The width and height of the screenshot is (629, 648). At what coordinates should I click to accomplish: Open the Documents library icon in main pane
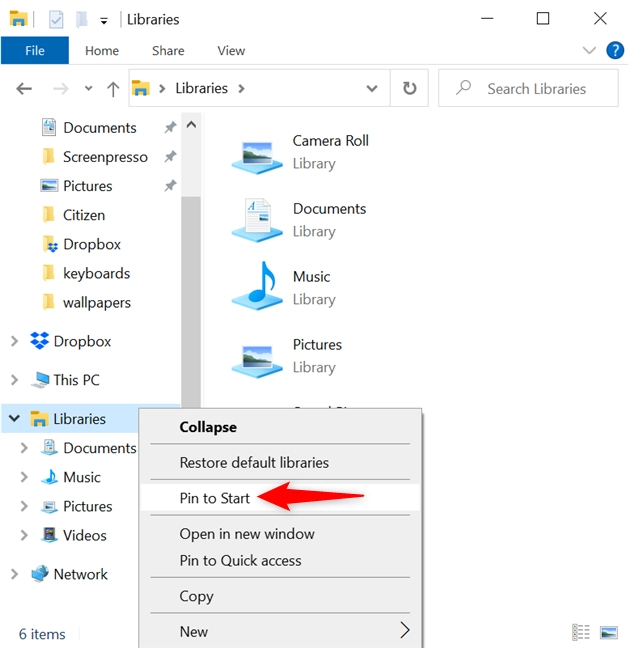pyautogui.click(x=257, y=220)
